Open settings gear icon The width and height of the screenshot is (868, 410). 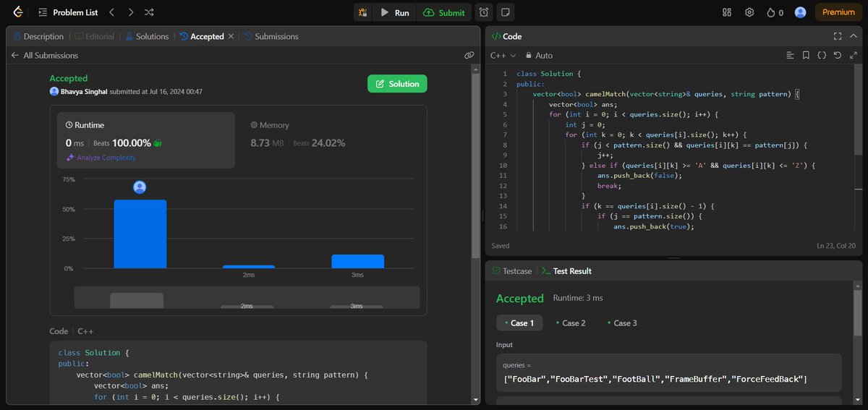point(749,12)
